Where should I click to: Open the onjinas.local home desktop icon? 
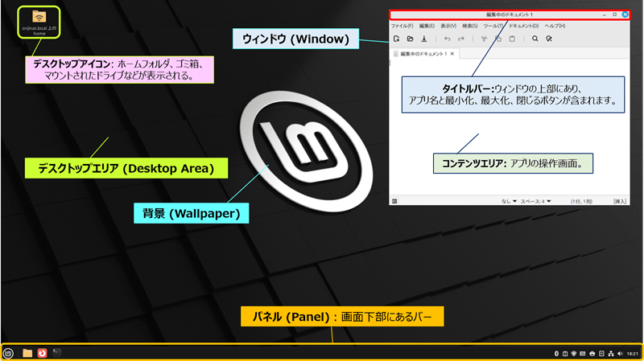[39, 23]
